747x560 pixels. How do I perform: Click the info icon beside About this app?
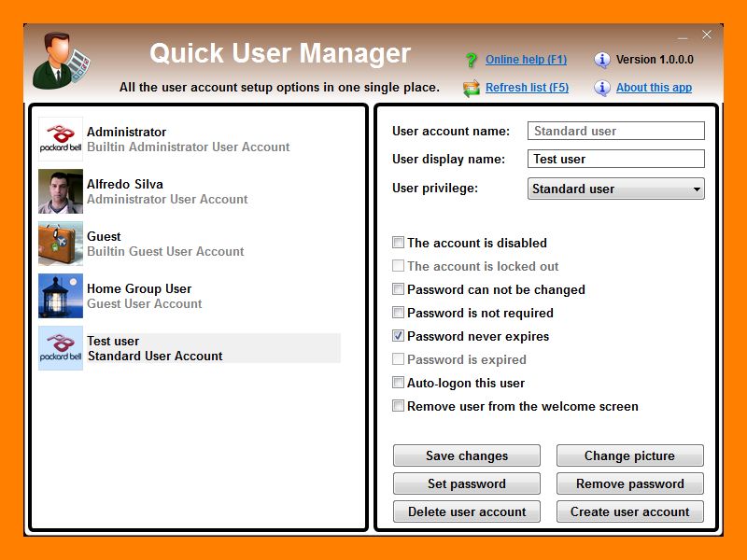(601, 88)
